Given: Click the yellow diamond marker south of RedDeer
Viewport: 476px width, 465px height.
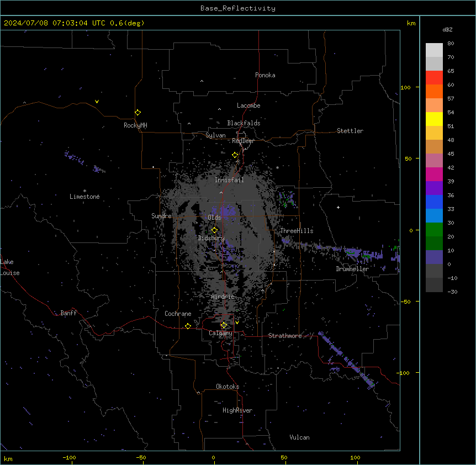Looking at the screenshot, I should tap(235, 155).
